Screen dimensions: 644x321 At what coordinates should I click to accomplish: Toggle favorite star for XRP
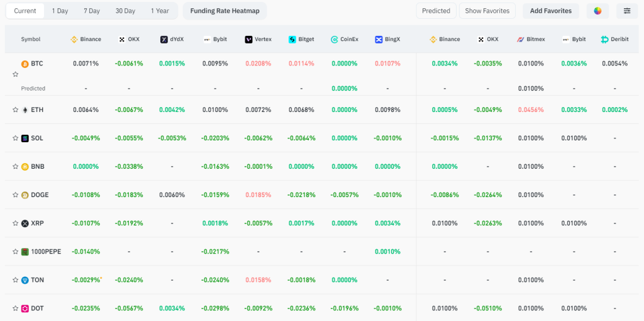15,223
